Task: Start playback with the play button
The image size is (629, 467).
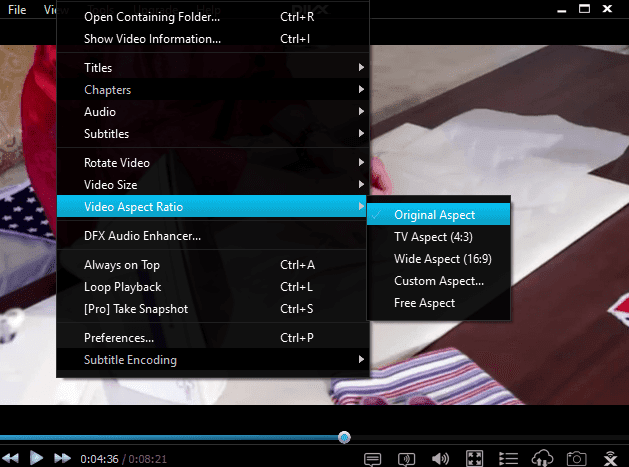Action: coord(36,458)
